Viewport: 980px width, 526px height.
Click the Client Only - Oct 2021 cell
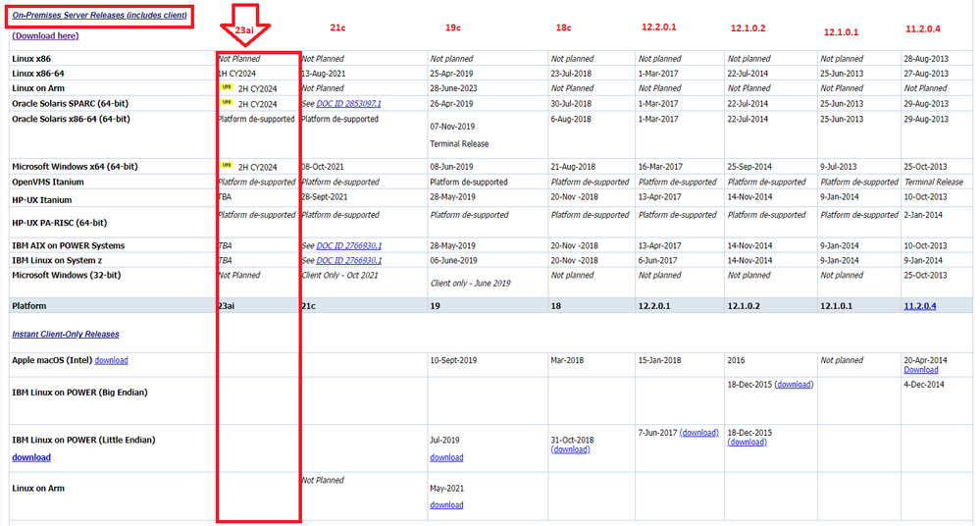click(x=340, y=275)
